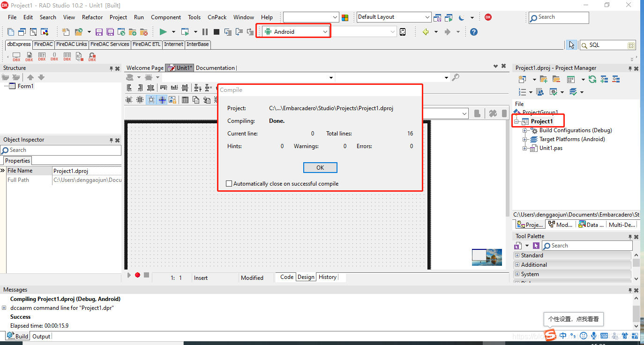Click the Help question mark icon

pos(474,32)
